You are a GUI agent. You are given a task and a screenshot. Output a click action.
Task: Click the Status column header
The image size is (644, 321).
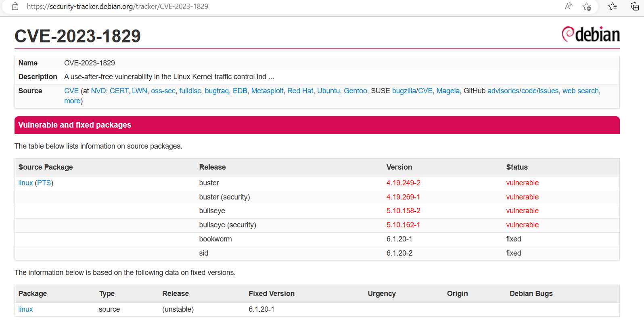(517, 167)
